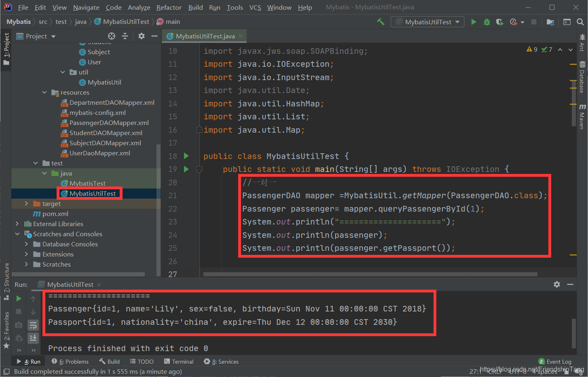Viewport: 588px width, 377px height.
Task: Expand External Libraries node
Action: pos(17,224)
